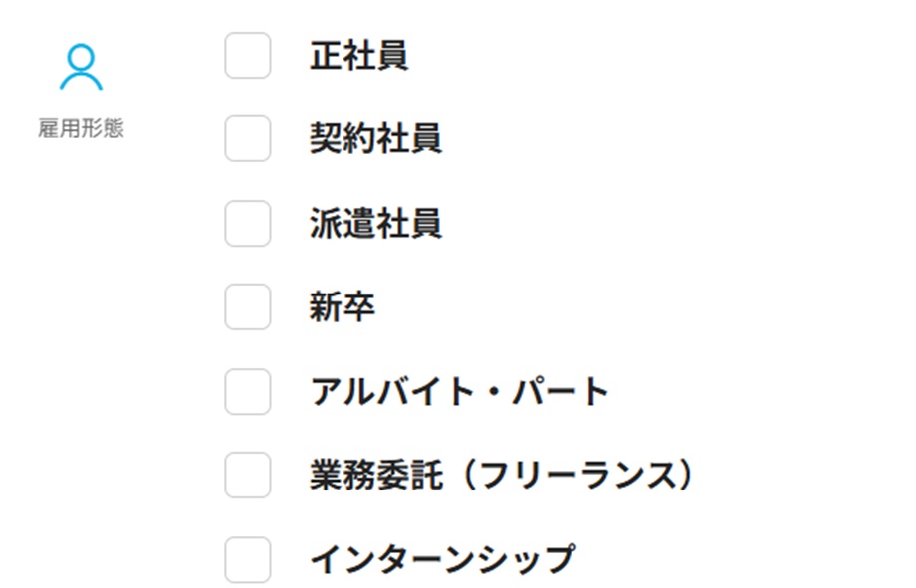Click the blue person icon above 雇用形態
The width and height of the screenshot is (916, 588).
click(x=81, y=67)
